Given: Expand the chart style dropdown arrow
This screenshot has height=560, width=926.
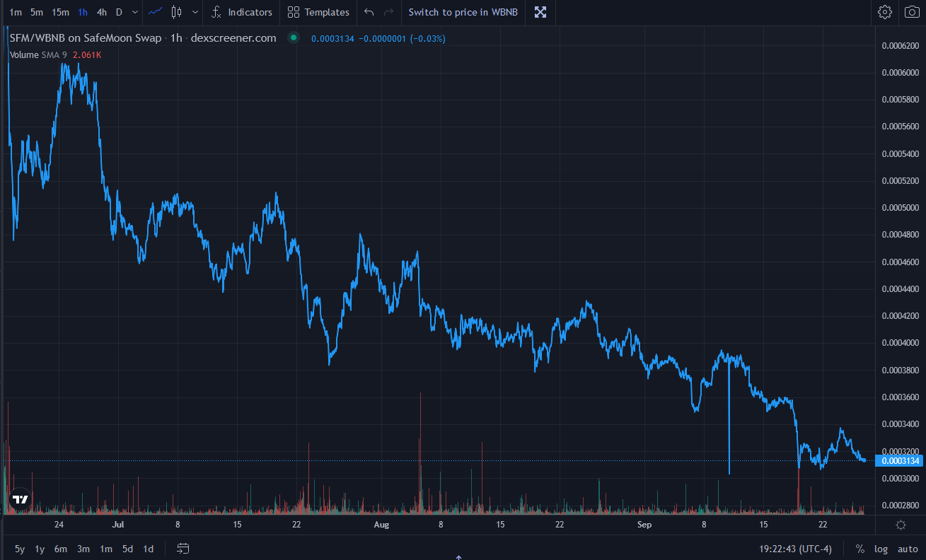Looking at the screenshot, I should click(x=195, y=12).
